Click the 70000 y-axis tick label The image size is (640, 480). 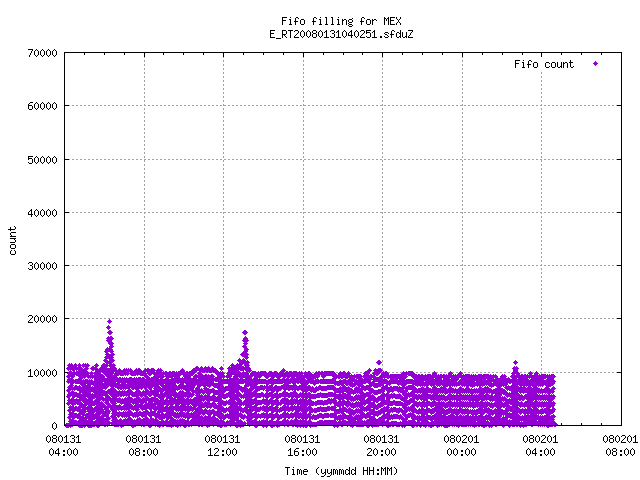coord(42,53)
